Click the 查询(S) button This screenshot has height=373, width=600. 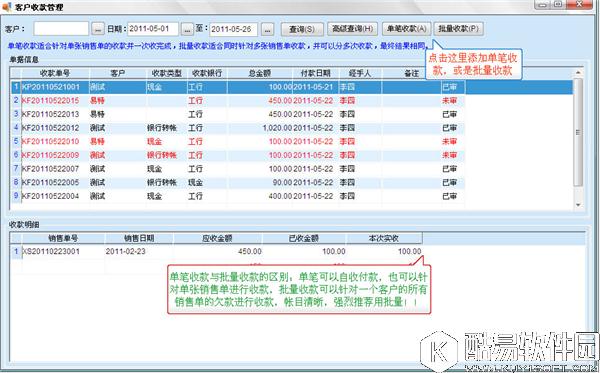302,29
